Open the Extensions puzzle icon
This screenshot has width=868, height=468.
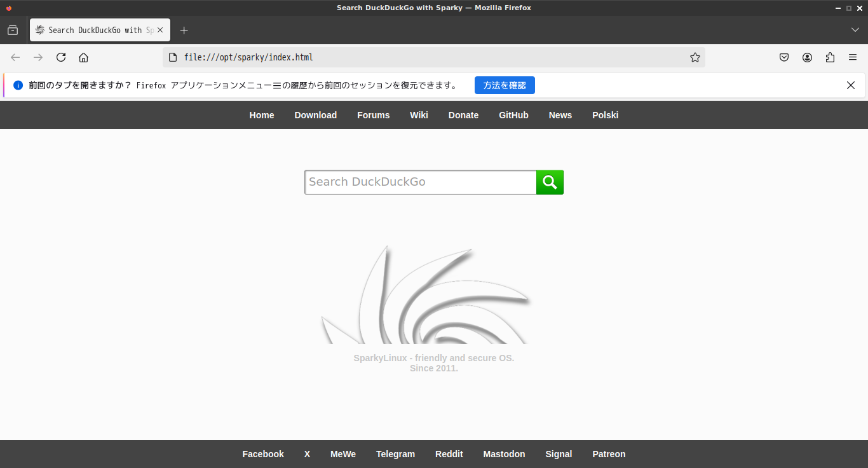click(x=830, y=57)
